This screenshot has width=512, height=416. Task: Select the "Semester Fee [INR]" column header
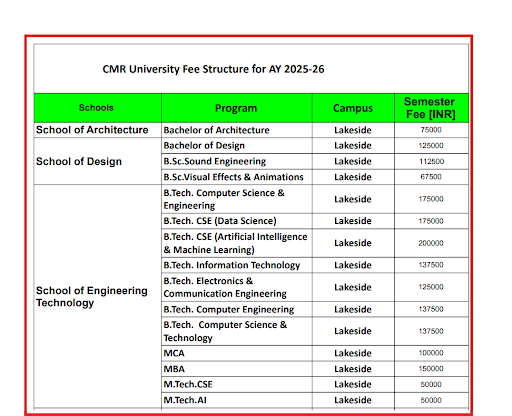point(430,108)
